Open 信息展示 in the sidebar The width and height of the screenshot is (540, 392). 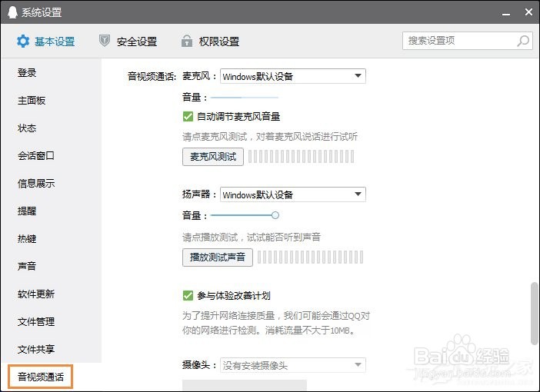point(36,184)
